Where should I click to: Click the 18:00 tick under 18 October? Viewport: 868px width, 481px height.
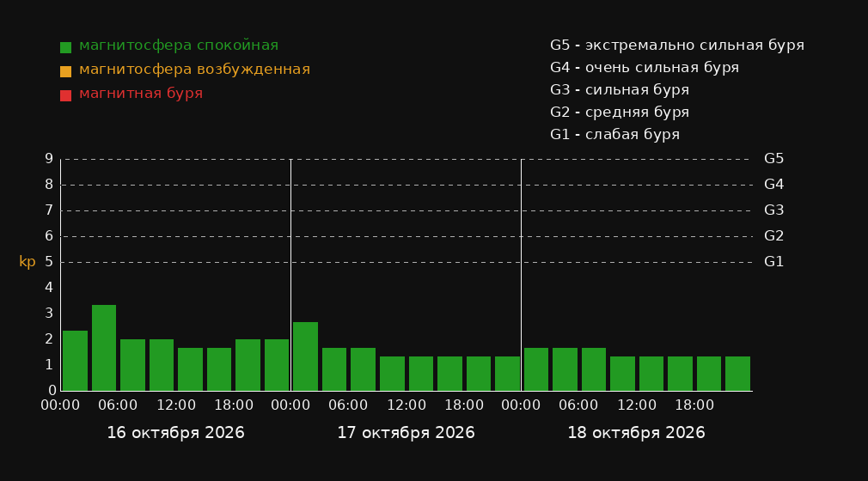click(x=694, y=405)
